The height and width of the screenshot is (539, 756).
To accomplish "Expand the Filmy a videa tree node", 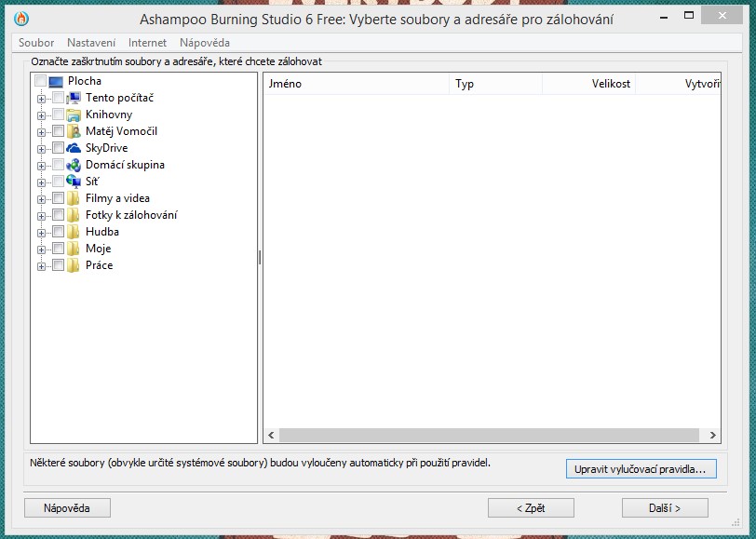I will coord(41,199).
